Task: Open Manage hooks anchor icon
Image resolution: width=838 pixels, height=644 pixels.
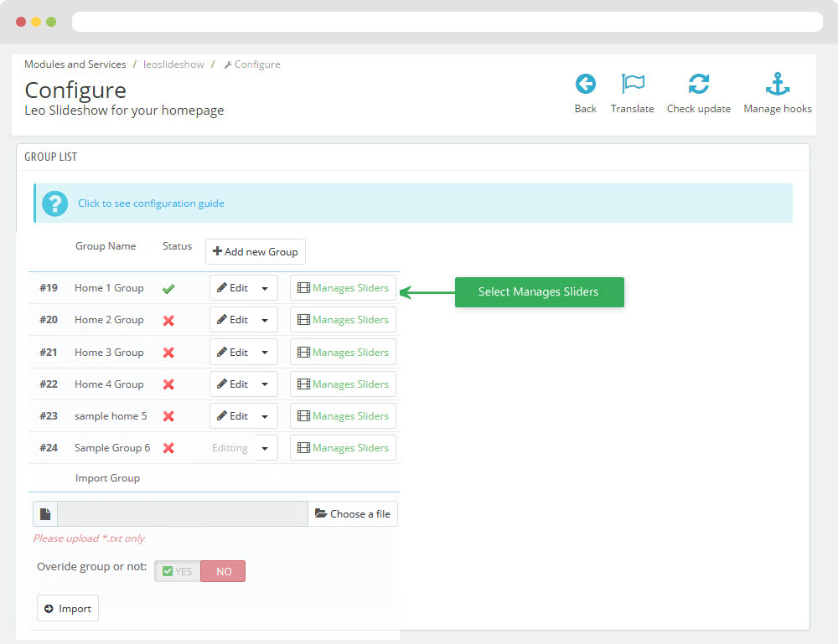Action: (x=778, y=85)
